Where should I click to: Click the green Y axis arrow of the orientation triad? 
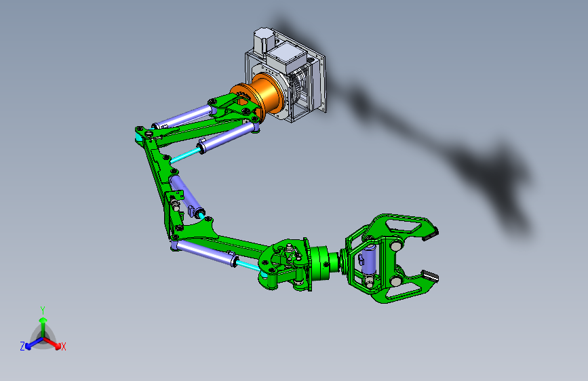pos(43,325)
